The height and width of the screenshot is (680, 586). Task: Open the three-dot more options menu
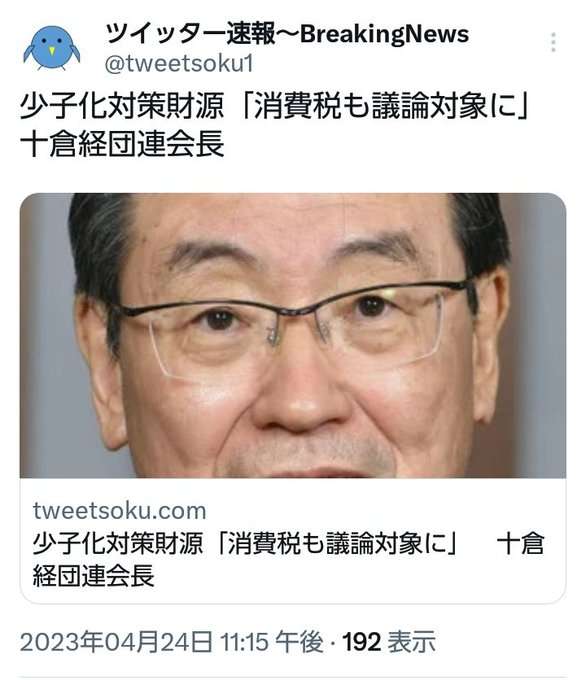click(553, 42)
